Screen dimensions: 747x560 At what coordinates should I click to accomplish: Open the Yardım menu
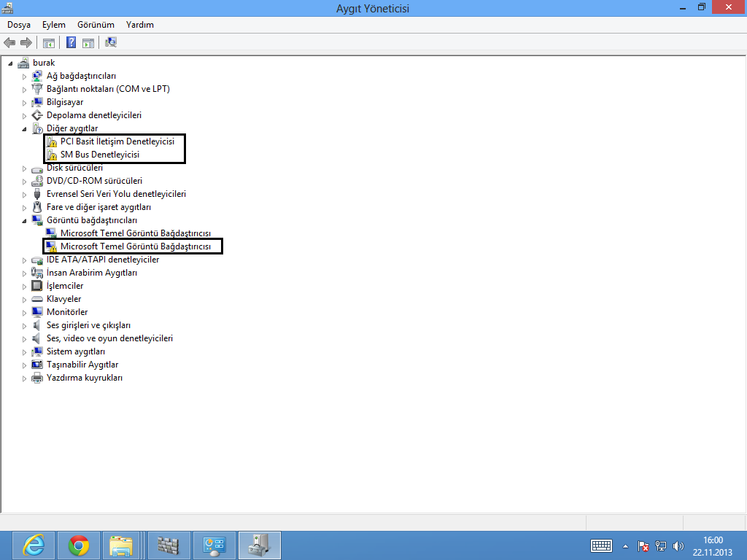tap(139, 25)
